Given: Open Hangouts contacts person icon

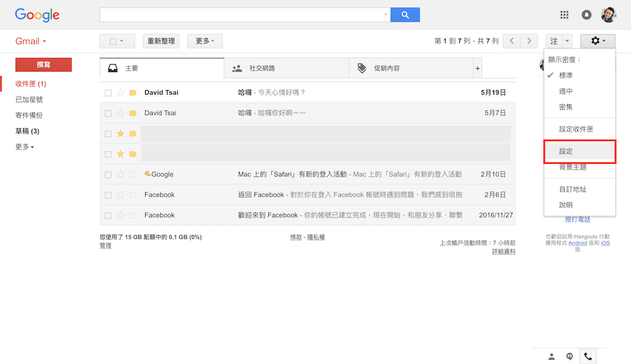Looking at the screenshot, I should coord(551,356).
